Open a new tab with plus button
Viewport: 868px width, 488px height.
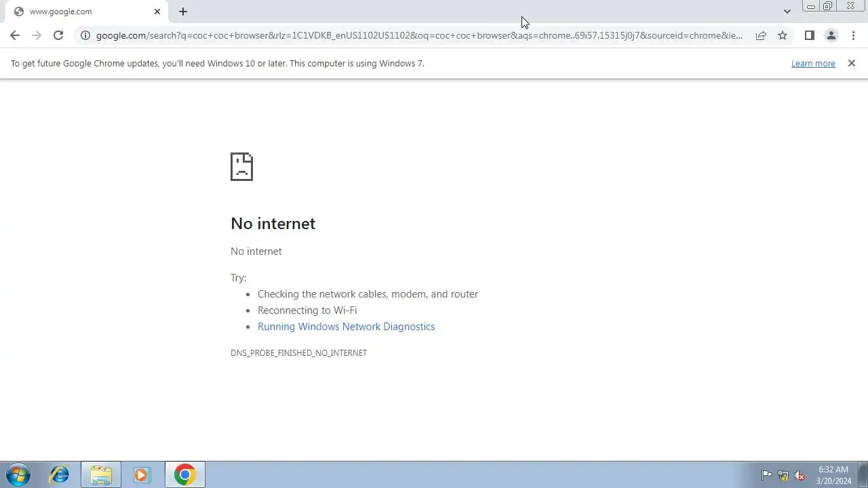coord(183,12)
